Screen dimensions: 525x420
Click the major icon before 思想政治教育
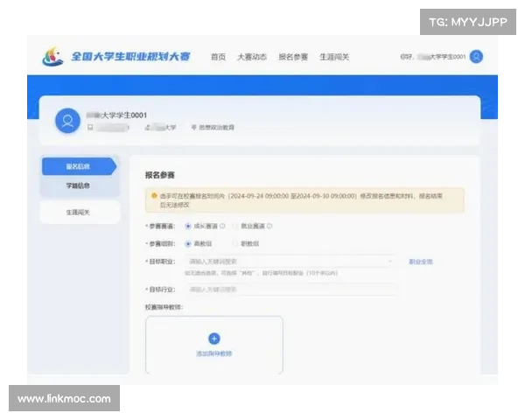point(194,128)
